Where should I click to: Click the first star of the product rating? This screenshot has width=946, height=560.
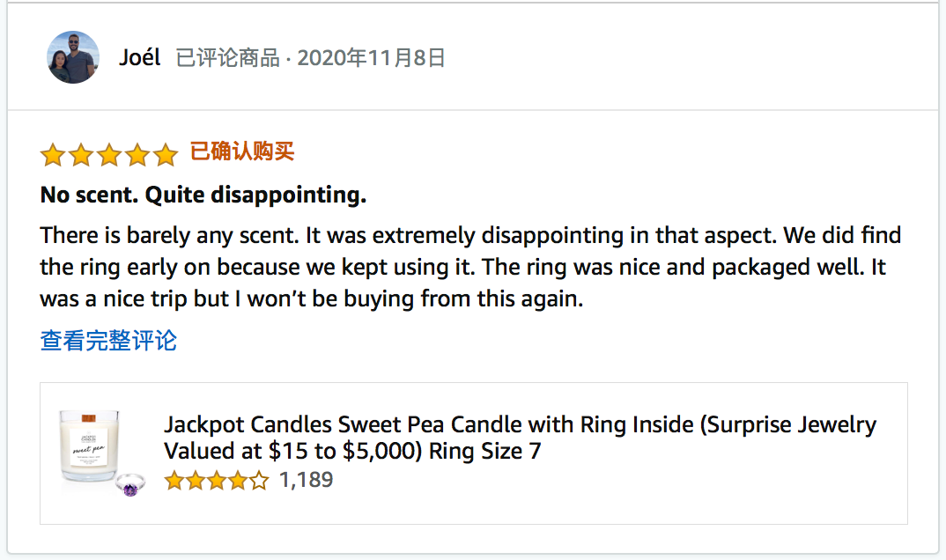174,481
